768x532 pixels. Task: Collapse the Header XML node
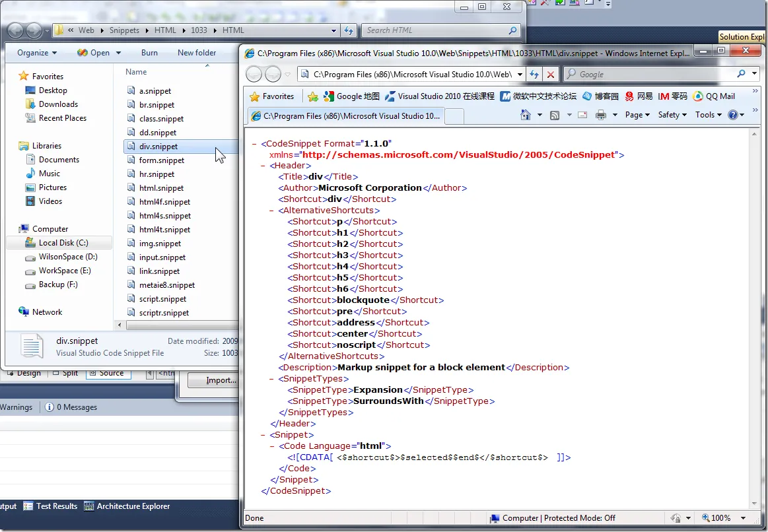pyautogui.click(x=263, y=166)
